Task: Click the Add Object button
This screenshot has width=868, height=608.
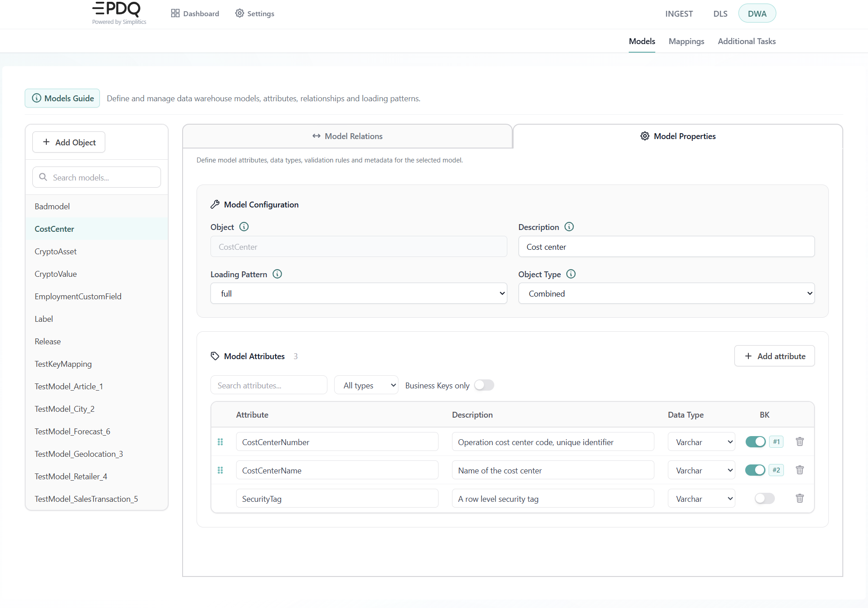Action: coord(69,142)
